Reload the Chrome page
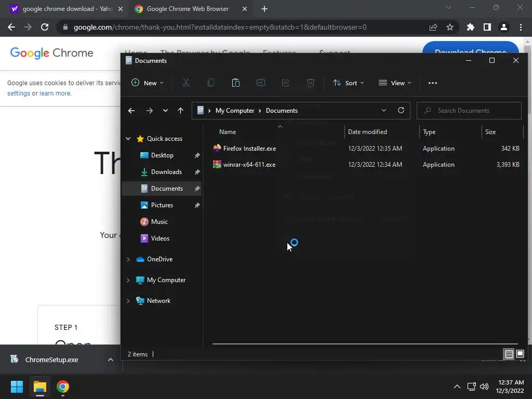 tap(45, 27)
